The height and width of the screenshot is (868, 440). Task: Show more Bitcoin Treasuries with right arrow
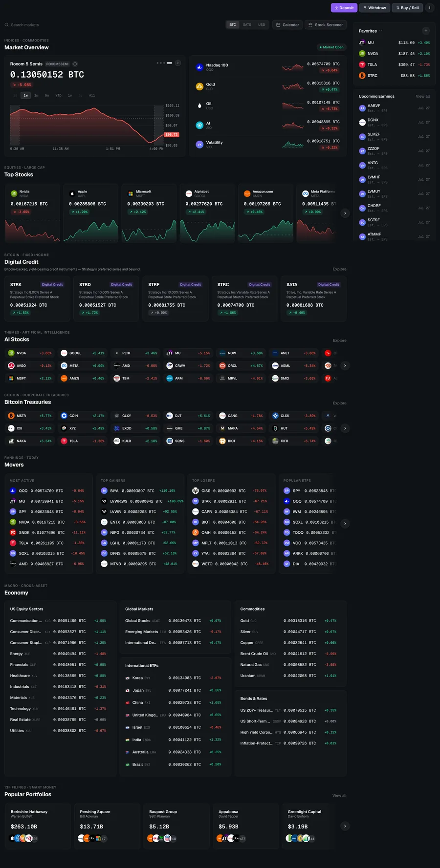(345, 428)
